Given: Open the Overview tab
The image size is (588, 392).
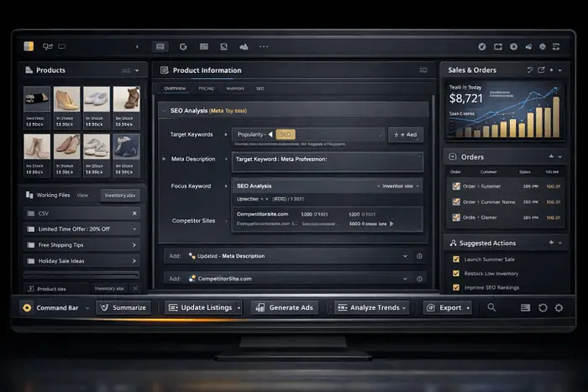Looking at the screenshot, I should click(176, 88).
